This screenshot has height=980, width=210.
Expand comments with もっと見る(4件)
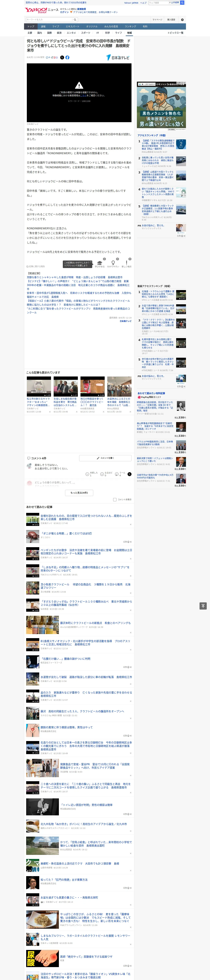pyautogui.click(x=79, y=493)
